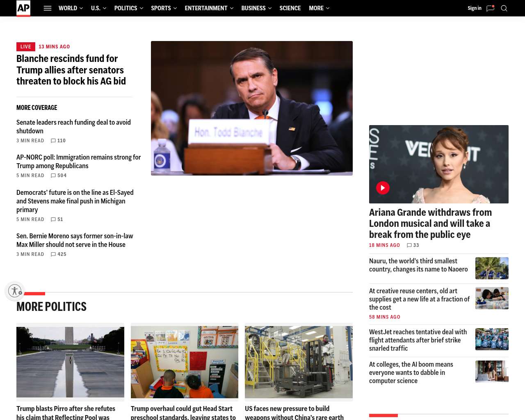Open the WestJet strike thumbnail
The height and width of the screenshot is (420, 525).
pos(492,339)
